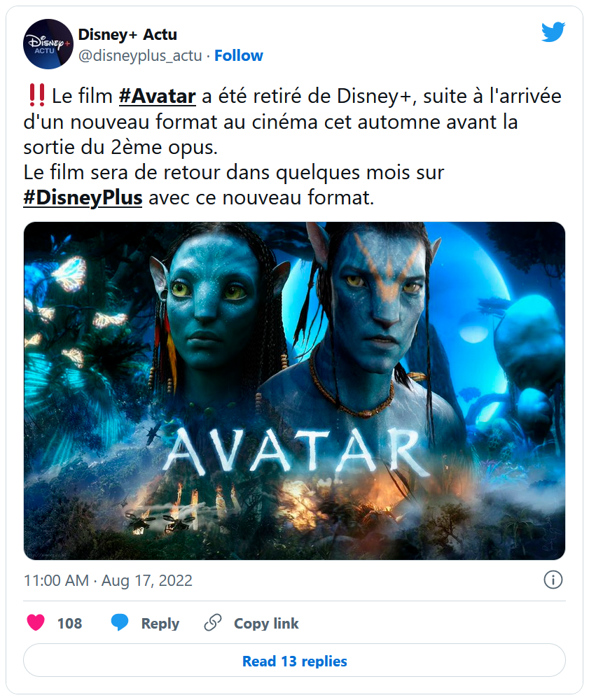Open the Avatar movie poster image
Screen dimensions: 589x700
tap(294, 391)
